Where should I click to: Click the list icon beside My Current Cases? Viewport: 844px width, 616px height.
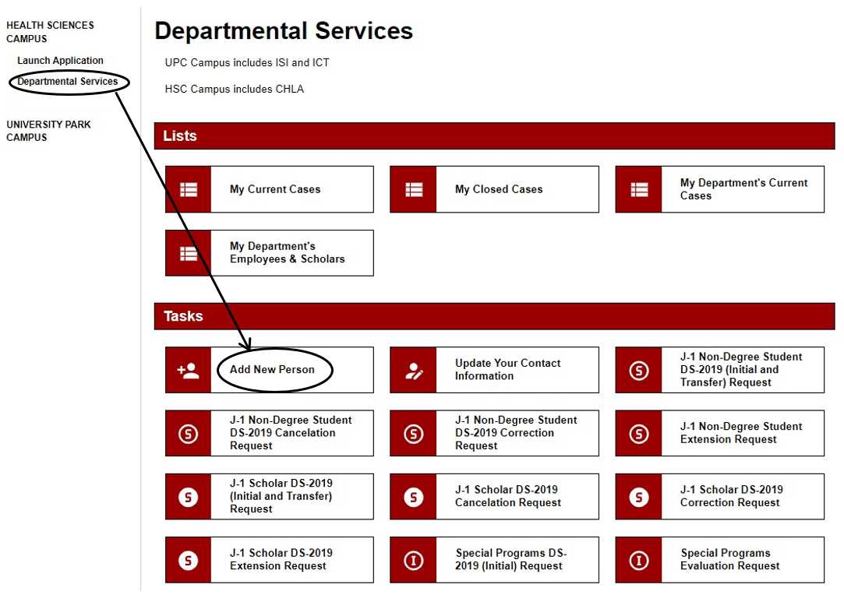point(189,189)
